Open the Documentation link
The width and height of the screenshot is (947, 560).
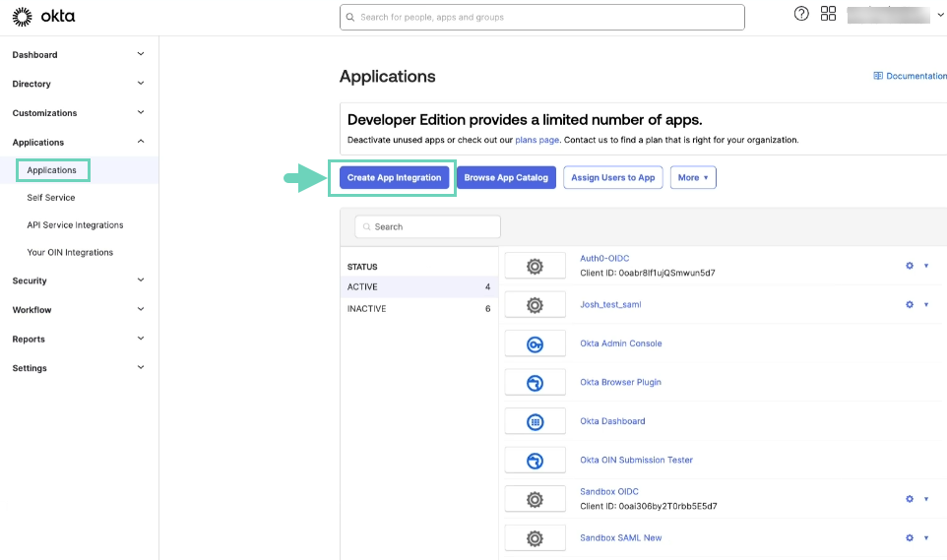[910, 76]
